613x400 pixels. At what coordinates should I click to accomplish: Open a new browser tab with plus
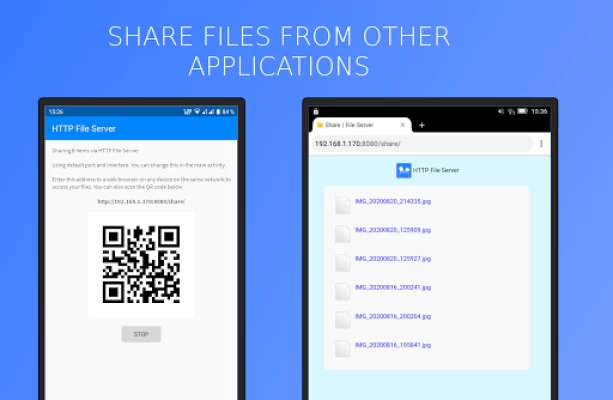pyautogui.click(x=422, y=125)
